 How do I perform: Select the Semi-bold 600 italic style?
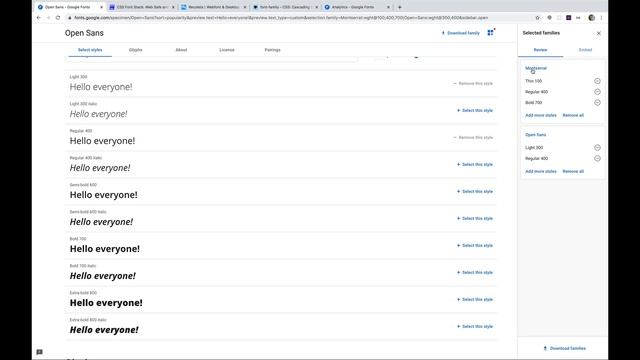click(x=475, y=218)
